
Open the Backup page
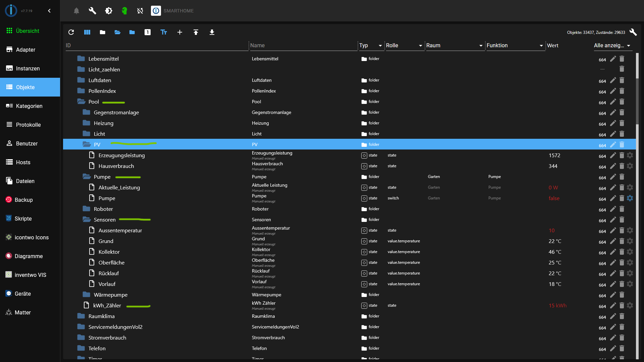pos(23,200)
